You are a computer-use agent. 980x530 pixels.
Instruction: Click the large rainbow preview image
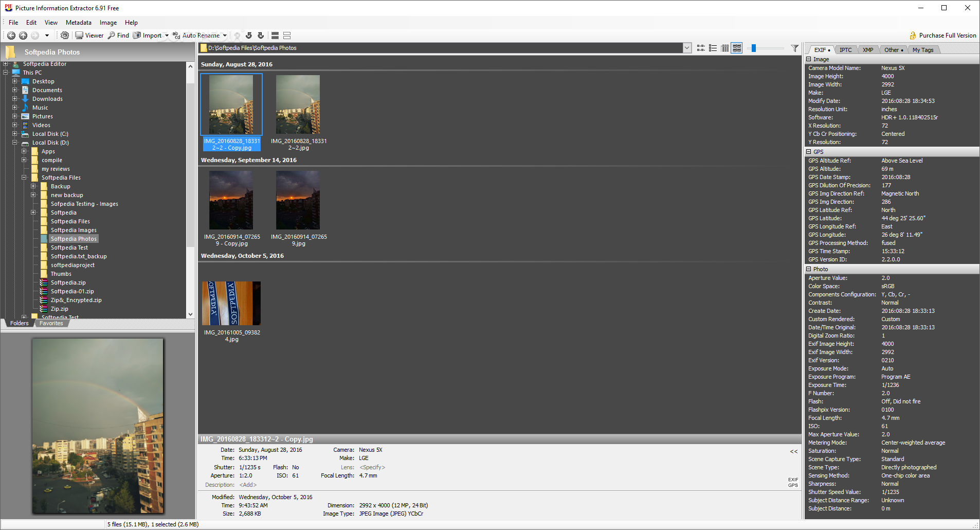98,426
